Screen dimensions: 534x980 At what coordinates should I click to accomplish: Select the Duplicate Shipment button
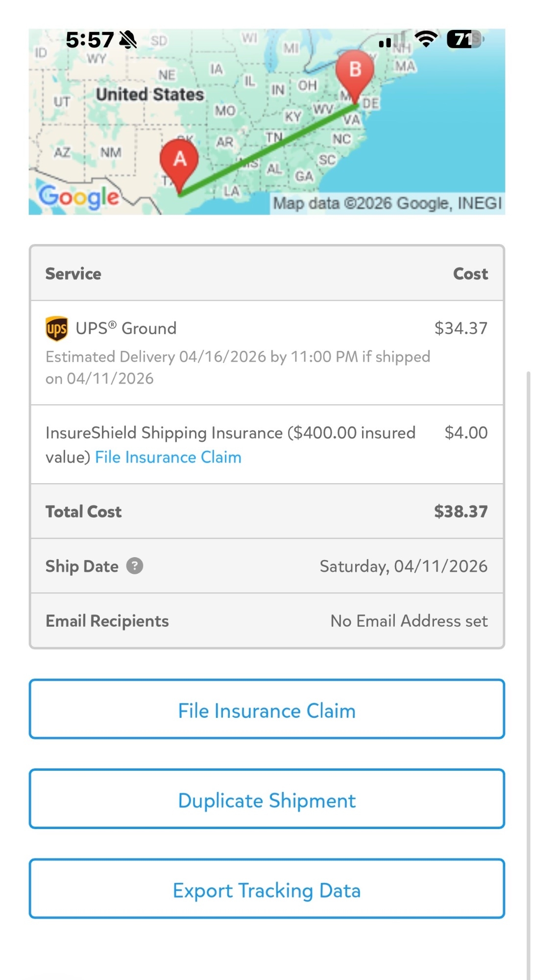[267, 799]
